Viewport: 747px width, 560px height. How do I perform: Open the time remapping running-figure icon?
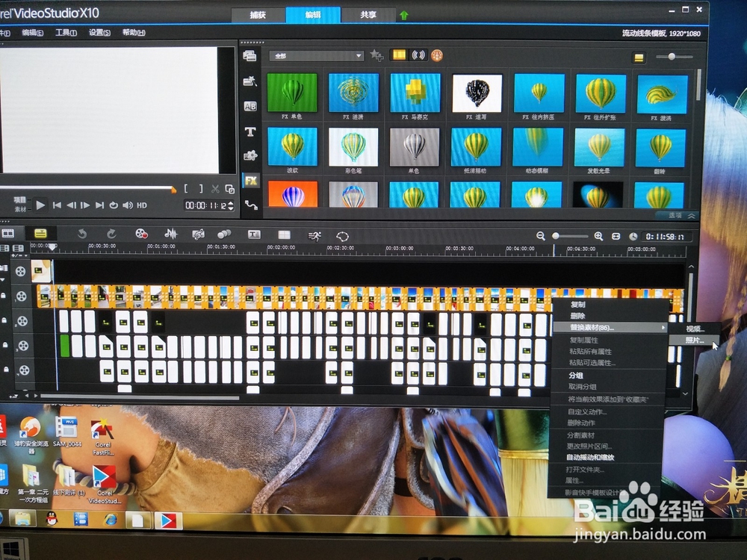[x=314, y=235]
